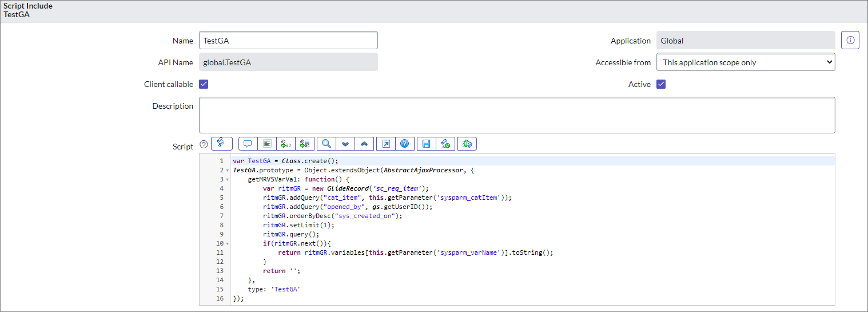Find previous occurrence up arrow

(x=364, y=144)
